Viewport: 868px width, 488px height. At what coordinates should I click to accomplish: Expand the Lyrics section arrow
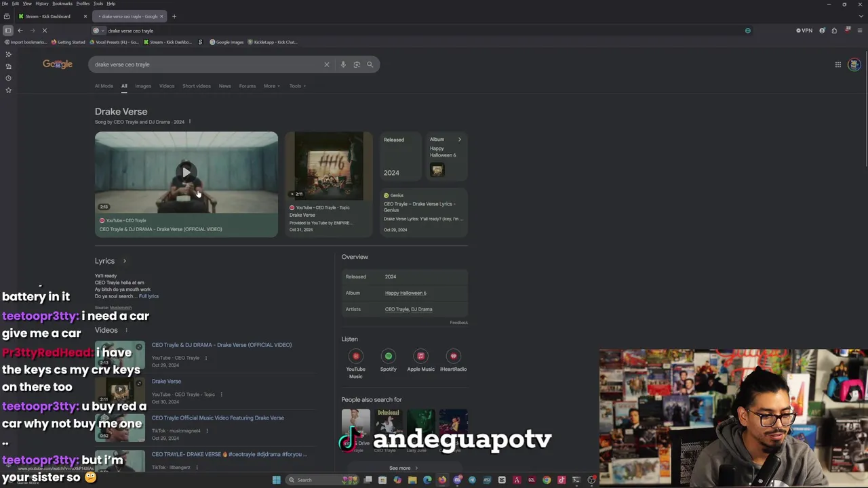coord(124,261)
